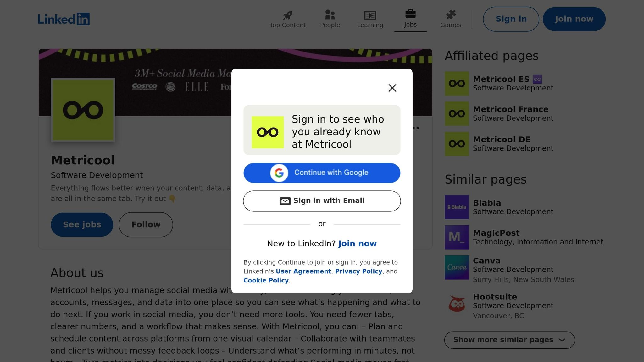Follow the Metricool page

[146, 225]
